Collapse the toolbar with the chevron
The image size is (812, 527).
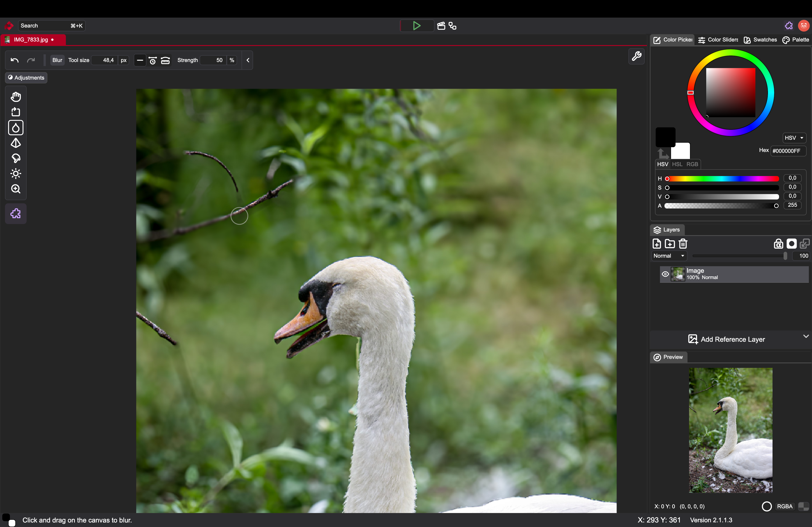pyautogui.click(x=248, y=60)
